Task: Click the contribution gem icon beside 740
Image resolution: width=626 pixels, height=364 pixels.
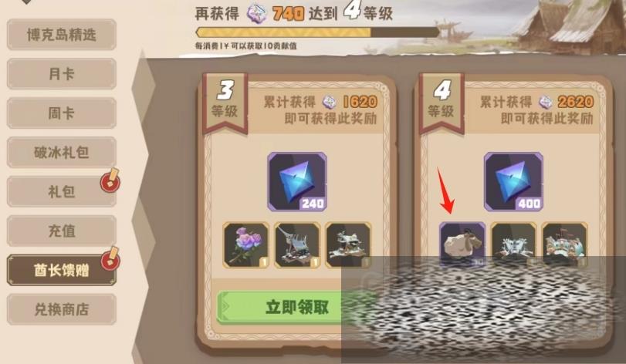Action: pos(256,14)
